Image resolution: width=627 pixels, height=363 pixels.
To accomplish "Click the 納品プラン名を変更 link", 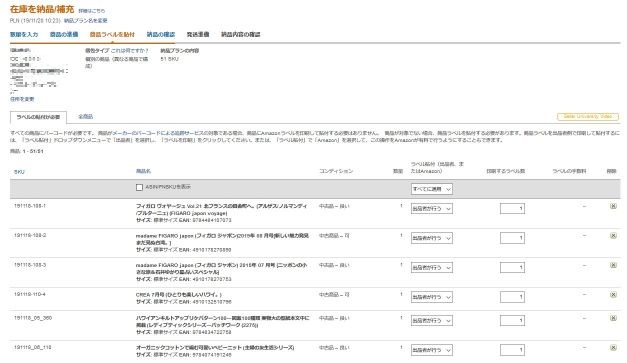I will (x=86, y=20).
